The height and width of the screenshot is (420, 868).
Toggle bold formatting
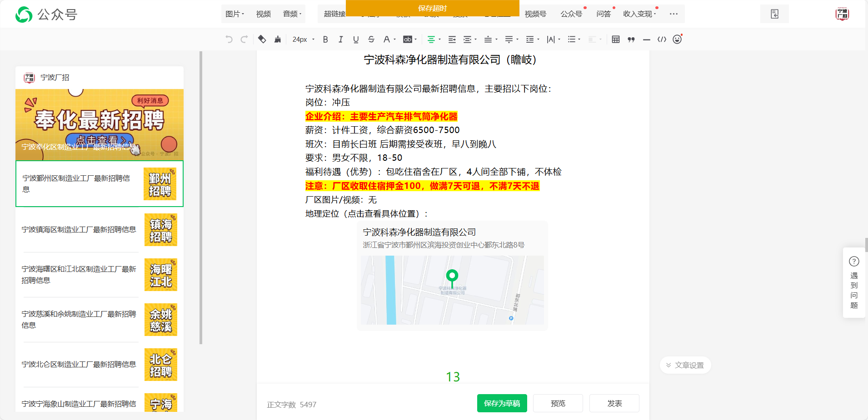325,40
